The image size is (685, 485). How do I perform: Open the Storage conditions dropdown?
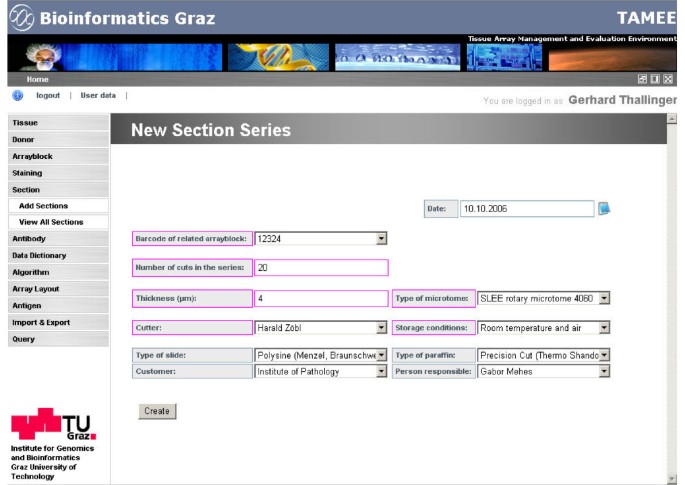[x=604, y=328]
